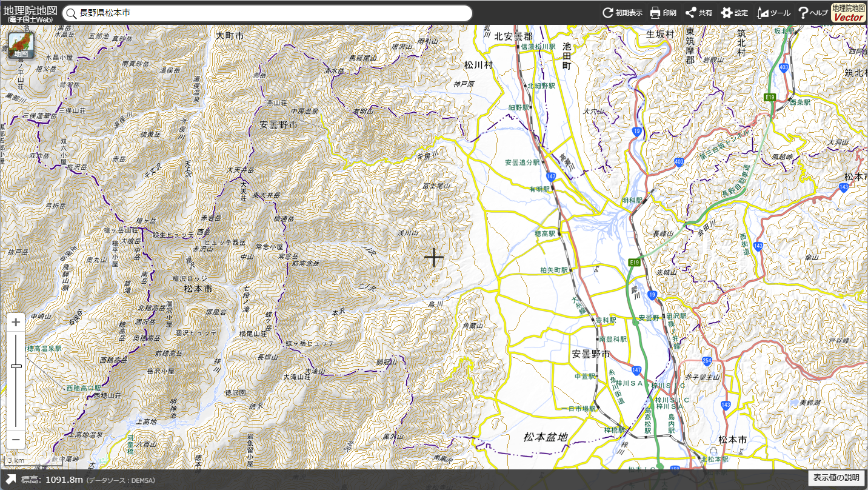Expand the elevation panel using the arrow icon
The width and height of the screenshot is (868, 490).
(11, 480)
